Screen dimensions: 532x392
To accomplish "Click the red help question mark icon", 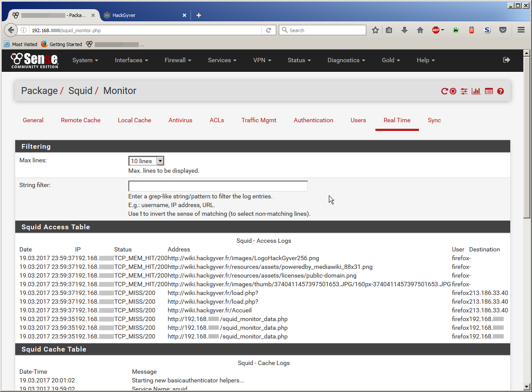I will click(501, 91).
